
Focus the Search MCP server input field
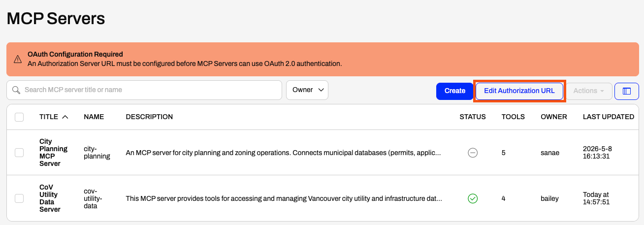tap(144, 90)
